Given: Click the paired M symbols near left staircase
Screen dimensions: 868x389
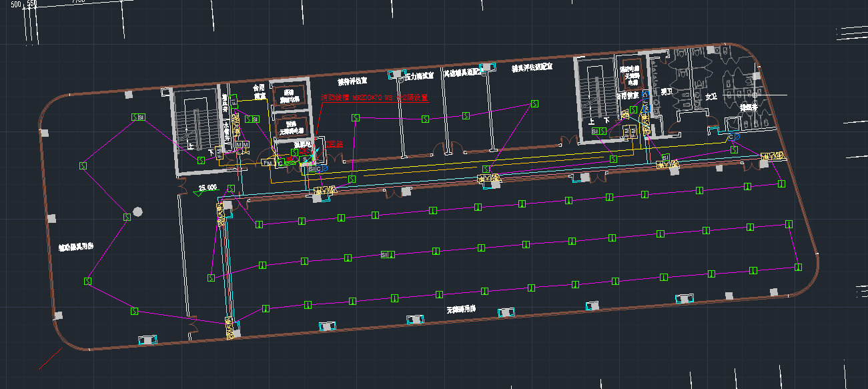Looking at the screenshot, I should pos(242,145).
